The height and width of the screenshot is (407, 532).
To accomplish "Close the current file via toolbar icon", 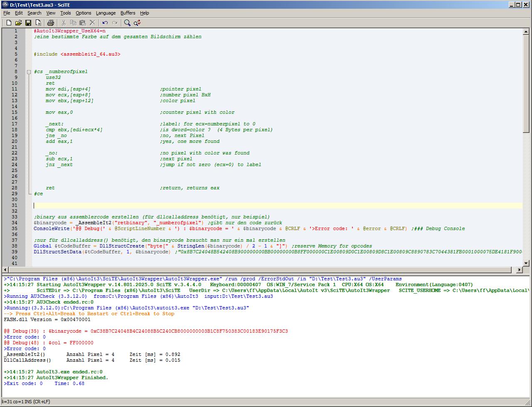I will (x=38, y=23).
